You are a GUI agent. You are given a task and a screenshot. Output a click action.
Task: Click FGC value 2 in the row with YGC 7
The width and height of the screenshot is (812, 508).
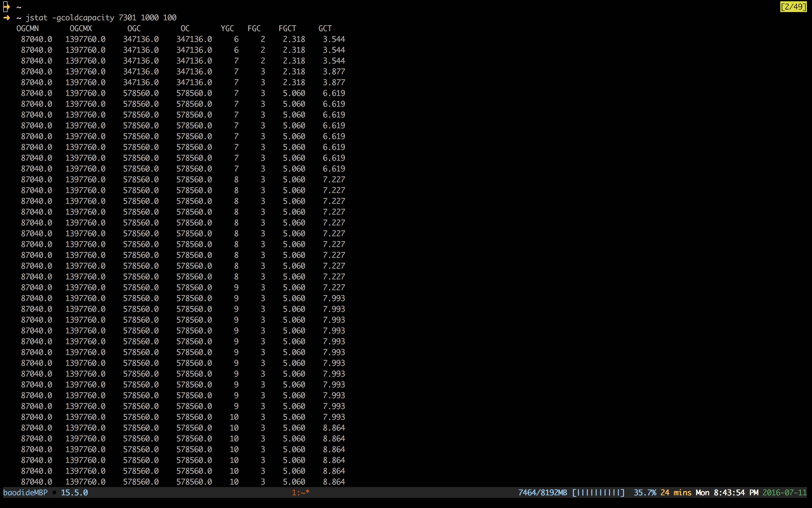click(x=263, y=61)
